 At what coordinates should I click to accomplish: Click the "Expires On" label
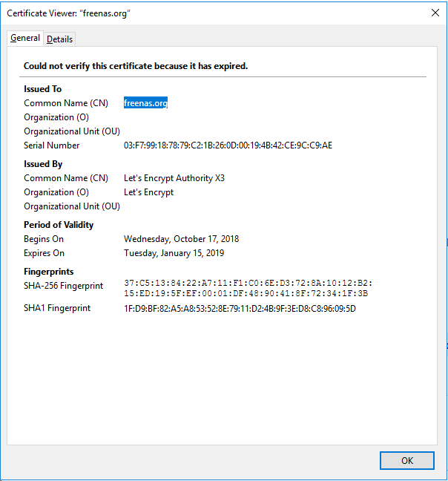coord(44,253)
